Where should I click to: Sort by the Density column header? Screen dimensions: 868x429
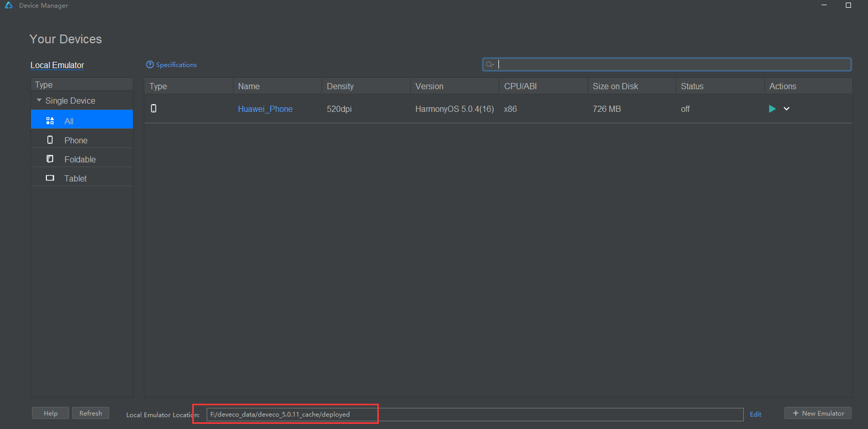(366, 86)
